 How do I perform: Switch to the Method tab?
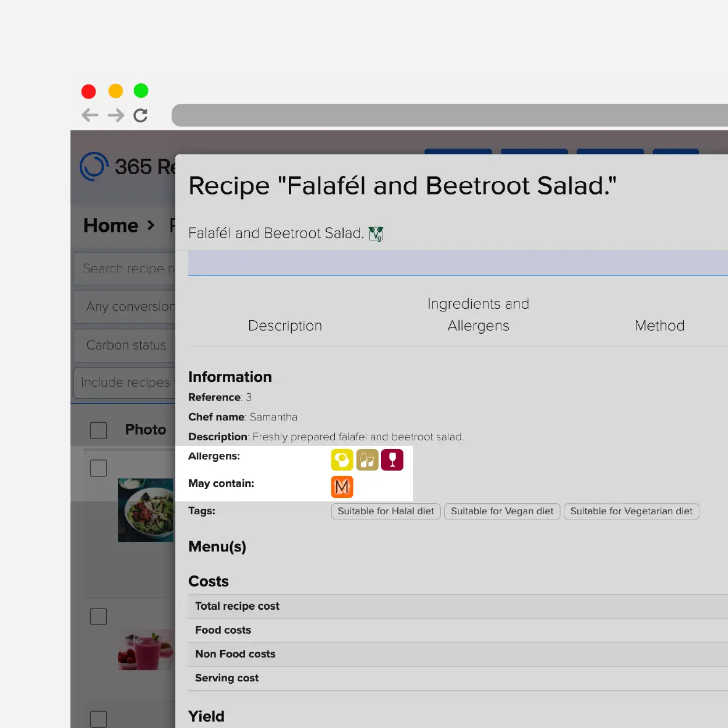[x=659, y=326]
